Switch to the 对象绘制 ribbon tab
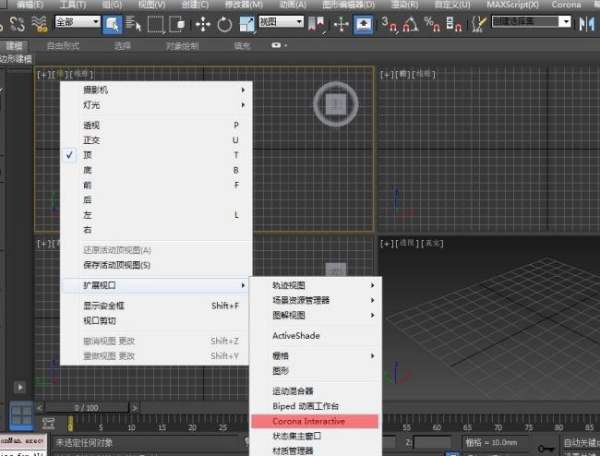 pos(182,46)
